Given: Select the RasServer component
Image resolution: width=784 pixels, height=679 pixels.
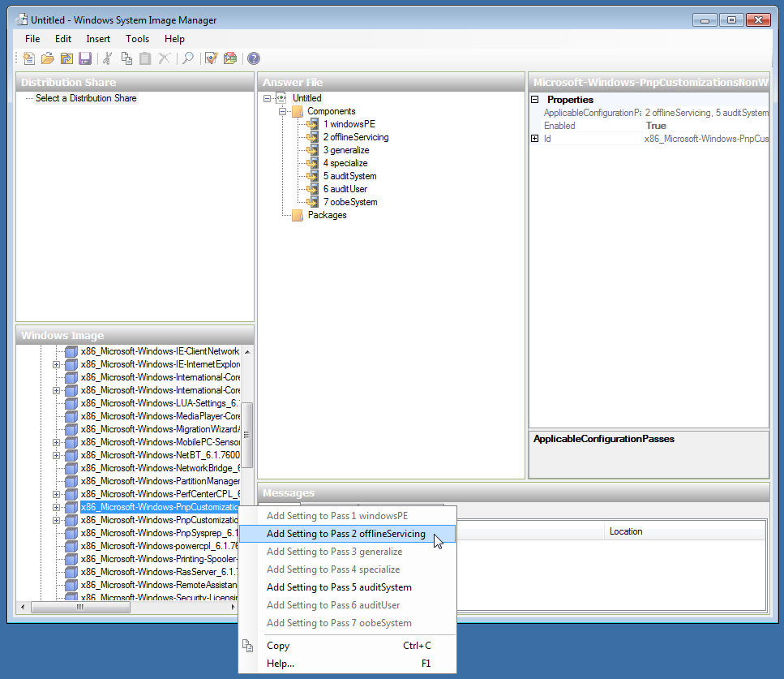Looking at the screenshot, I should click(x=159, y=572).
